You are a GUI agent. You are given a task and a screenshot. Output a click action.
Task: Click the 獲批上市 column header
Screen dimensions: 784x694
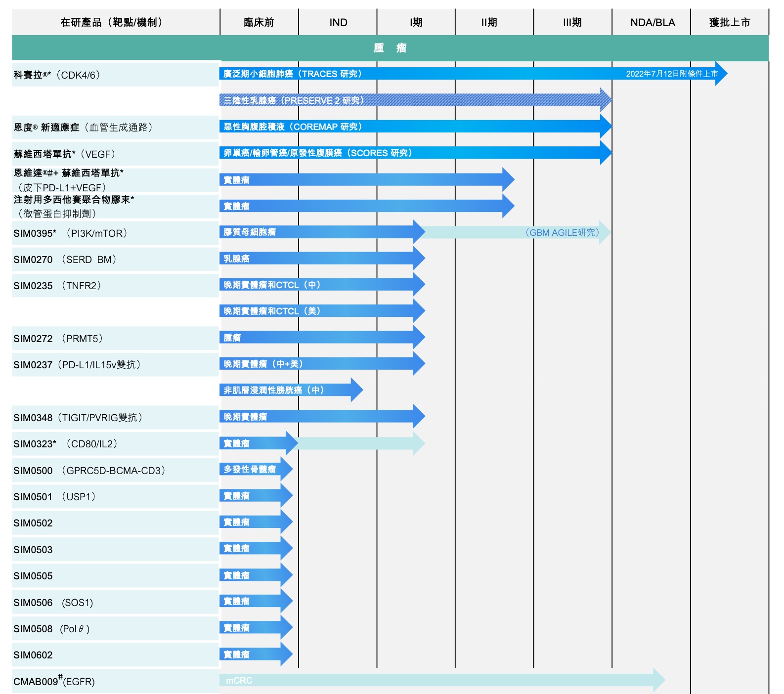[729, 22]
